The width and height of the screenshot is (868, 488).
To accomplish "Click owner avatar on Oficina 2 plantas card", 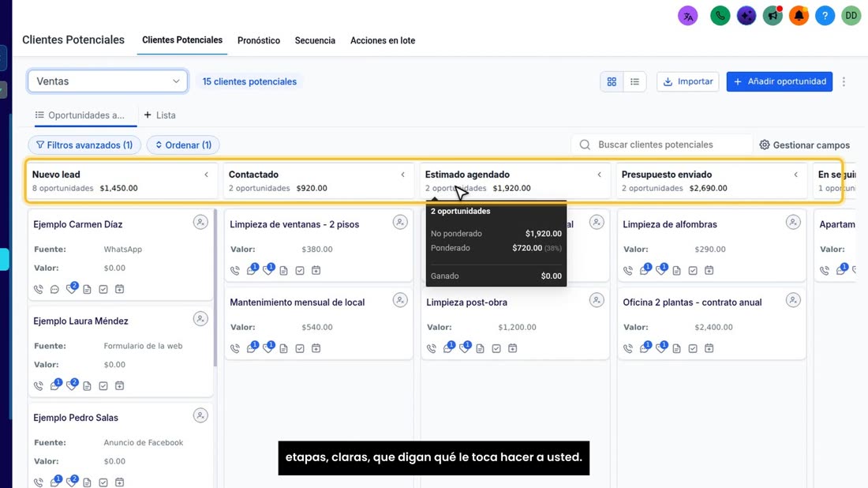I will point(793,300).
